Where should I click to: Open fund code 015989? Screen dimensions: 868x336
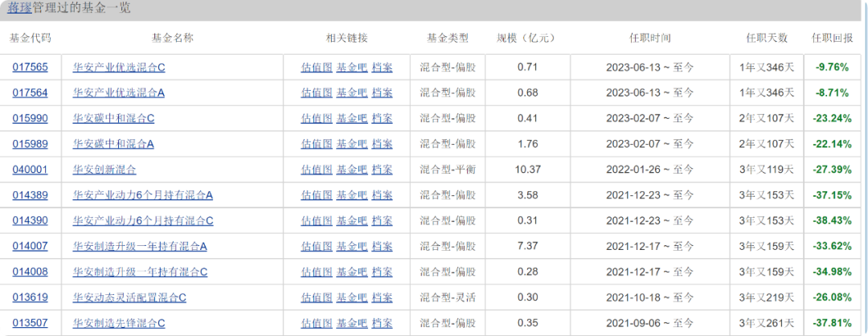pos(30,144)
